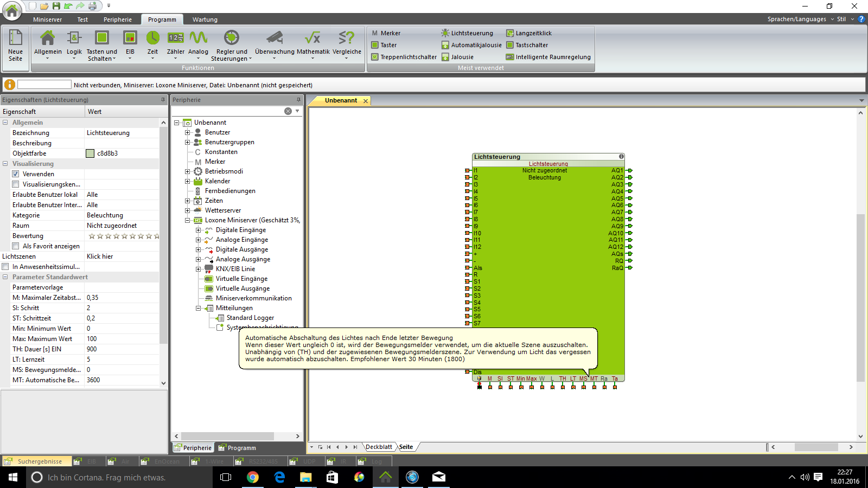Expand the Digitale Eingänge tree node

pyautogui.click(x=198, y=230)
